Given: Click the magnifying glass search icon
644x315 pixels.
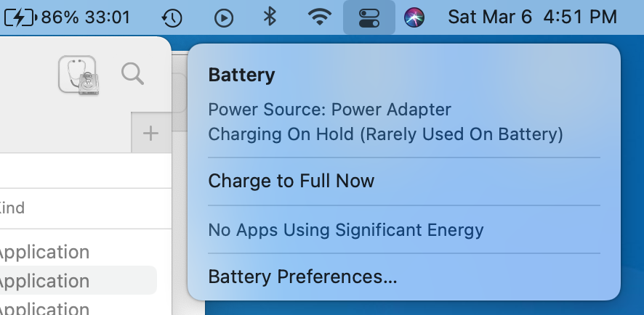Looking at the screenshot, I should coord(133,74).
